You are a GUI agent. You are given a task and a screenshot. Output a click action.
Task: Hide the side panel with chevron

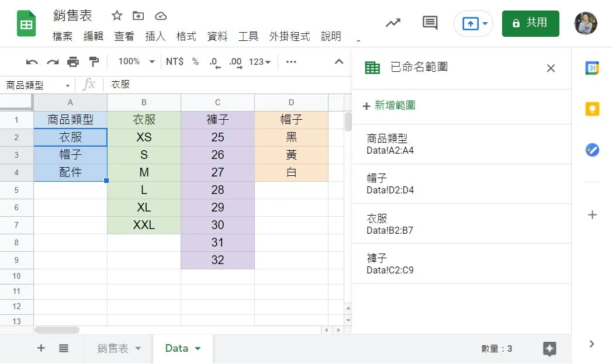pyautogui.click(x=592, y=344)
